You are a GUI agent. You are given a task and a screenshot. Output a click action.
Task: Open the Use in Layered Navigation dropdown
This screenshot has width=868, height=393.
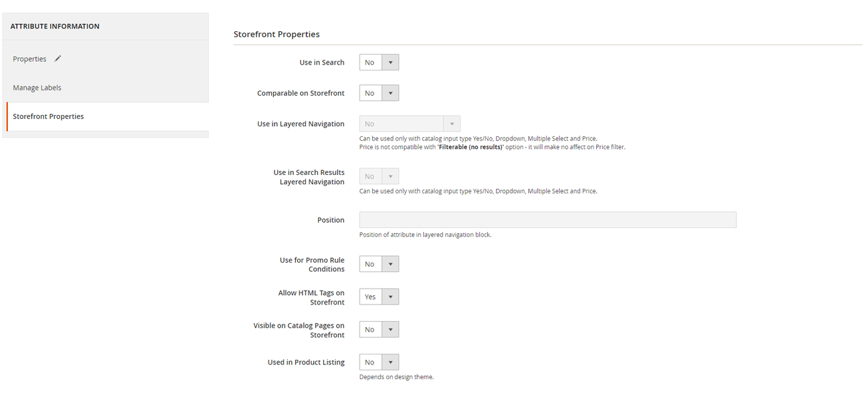452,124
